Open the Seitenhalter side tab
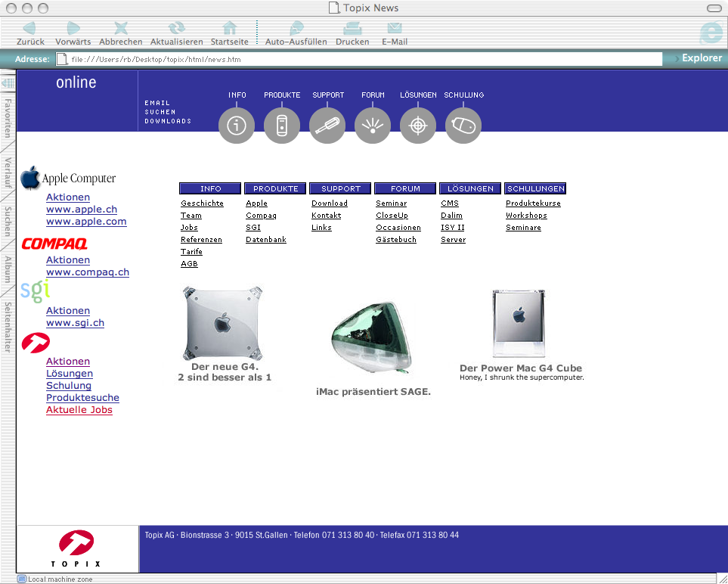 8,327
